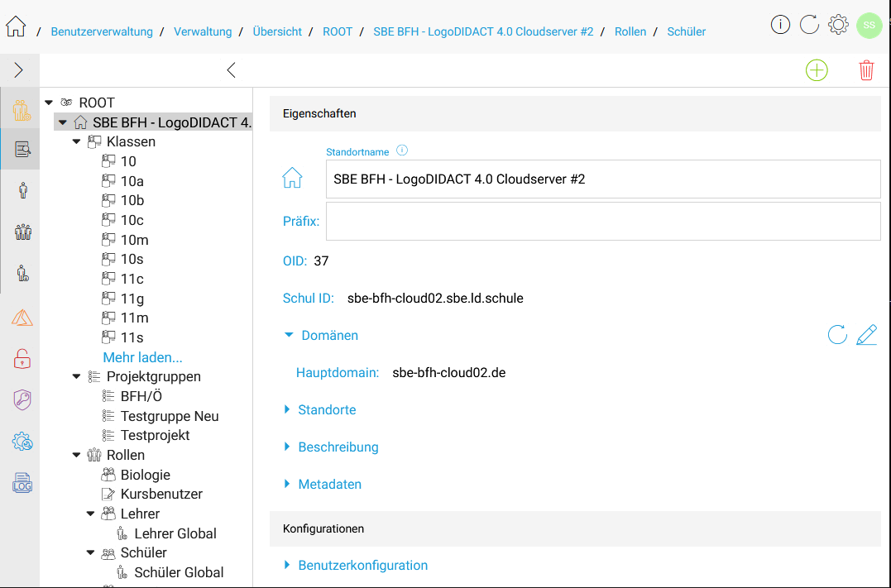Image resolution: width=891 pixels, height=588 pixels.
Task: Select class 10b in tree
Action: pos(132,200)
